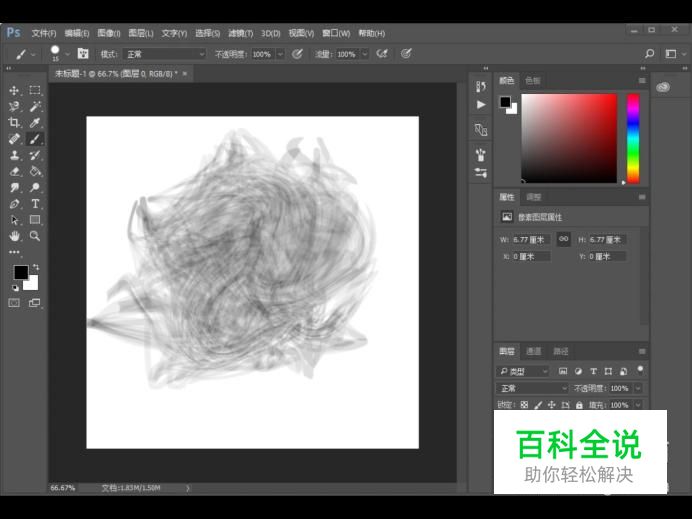Viewport: 692px width, 519px height.
Task: Toggle the width-height link in Properties
Action: tap(564, 239)
